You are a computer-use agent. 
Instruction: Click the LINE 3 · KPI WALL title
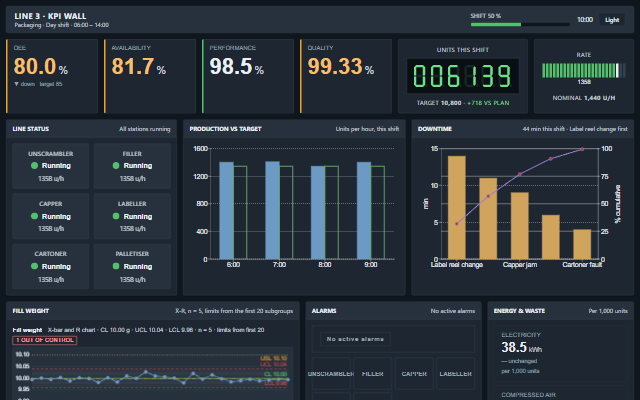coord(50,16)
